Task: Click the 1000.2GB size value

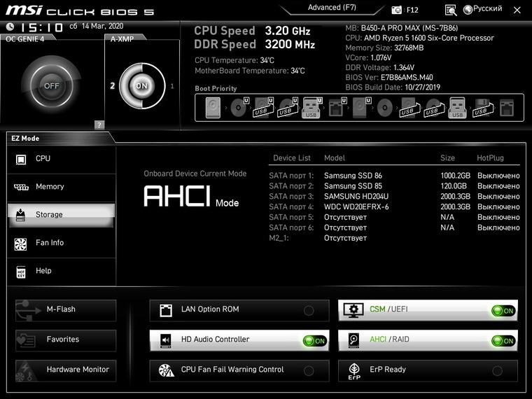Action: (x=455, y=176)
